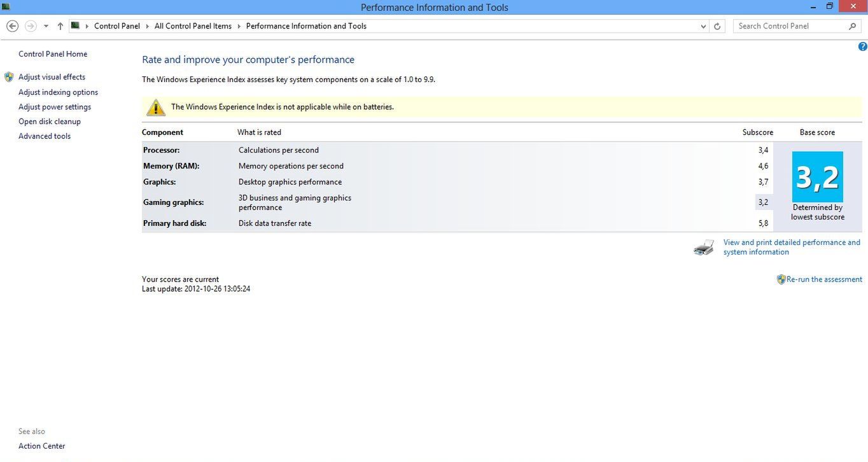Refresh the Control Panel page
Image resolution: width=868 pixels, height=462 pixels.
[x=717, y=26]
